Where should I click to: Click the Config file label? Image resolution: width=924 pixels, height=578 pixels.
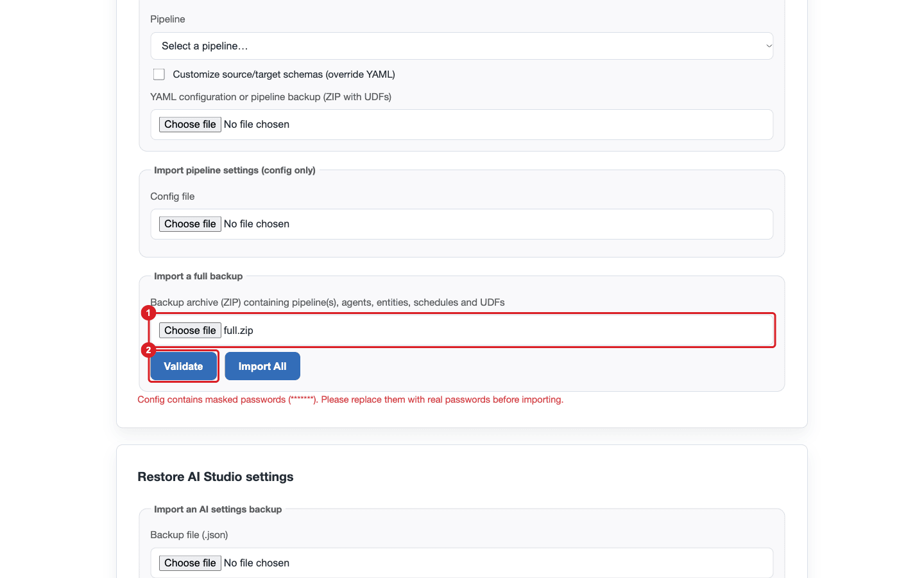173,197
